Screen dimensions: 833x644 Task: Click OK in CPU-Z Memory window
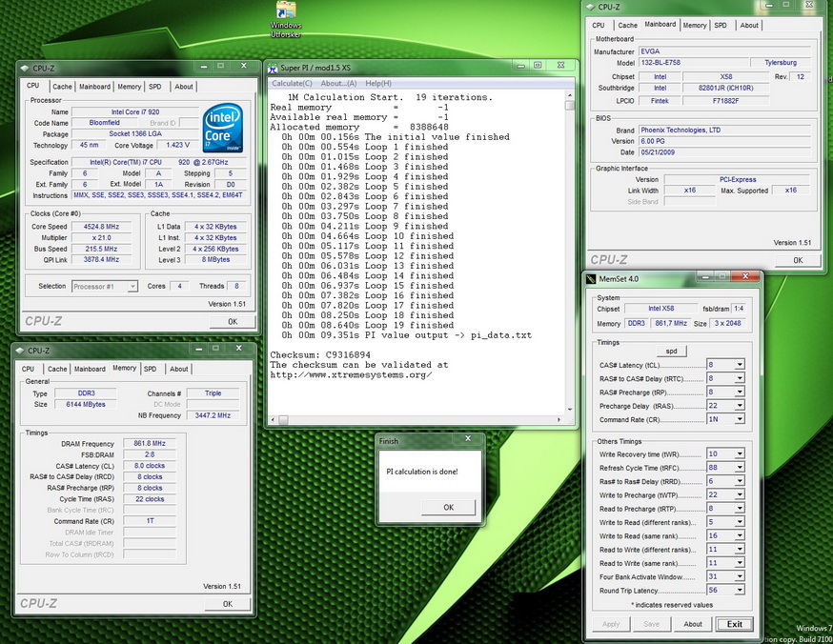pos(228,604)
